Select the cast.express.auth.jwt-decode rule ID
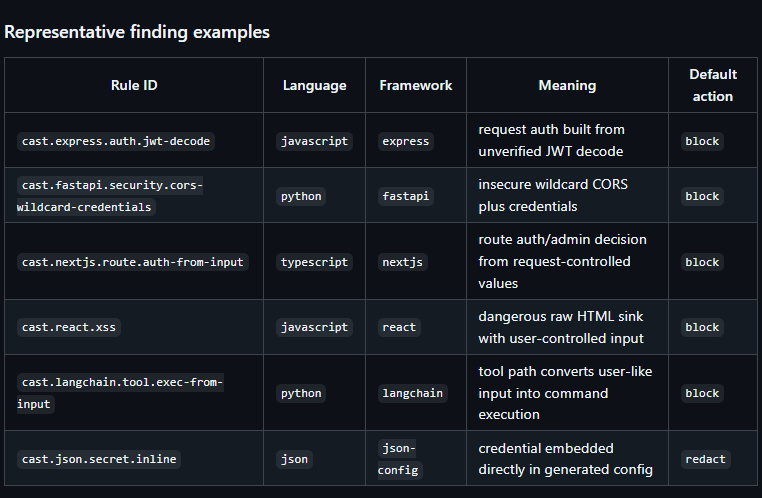Screen dimensions: 762x498 coord(116,141)
